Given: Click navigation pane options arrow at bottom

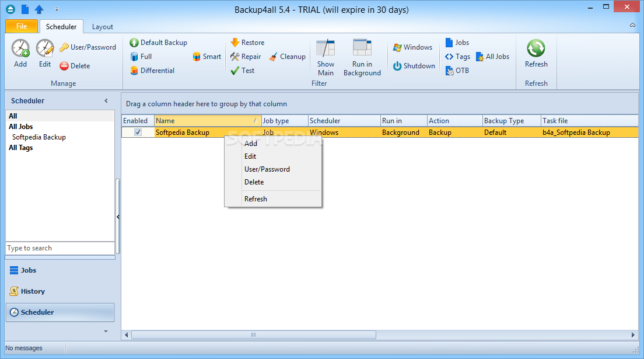Looking at the screenshot, I should pyautogui.click(x=106, y=331).
